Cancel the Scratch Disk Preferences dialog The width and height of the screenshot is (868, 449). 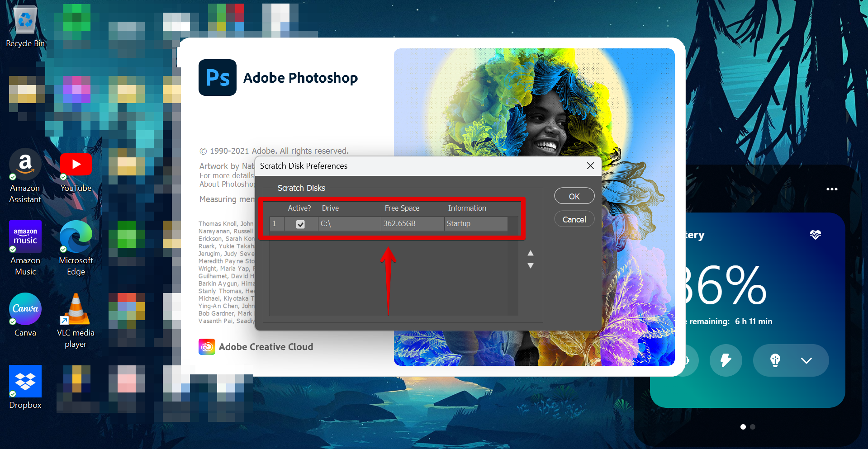[574, 219]
